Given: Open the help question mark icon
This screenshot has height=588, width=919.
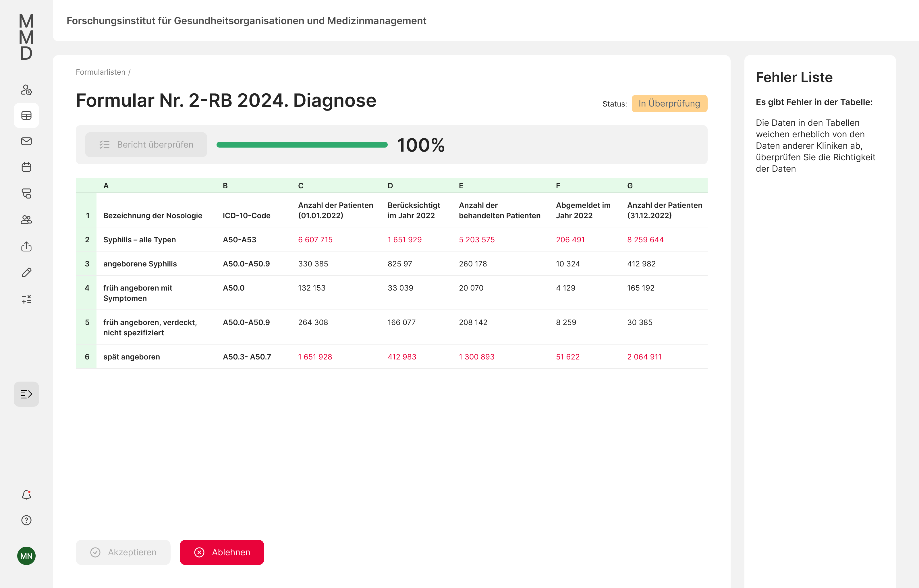Looking at the screenshot, I should [26, 521].
